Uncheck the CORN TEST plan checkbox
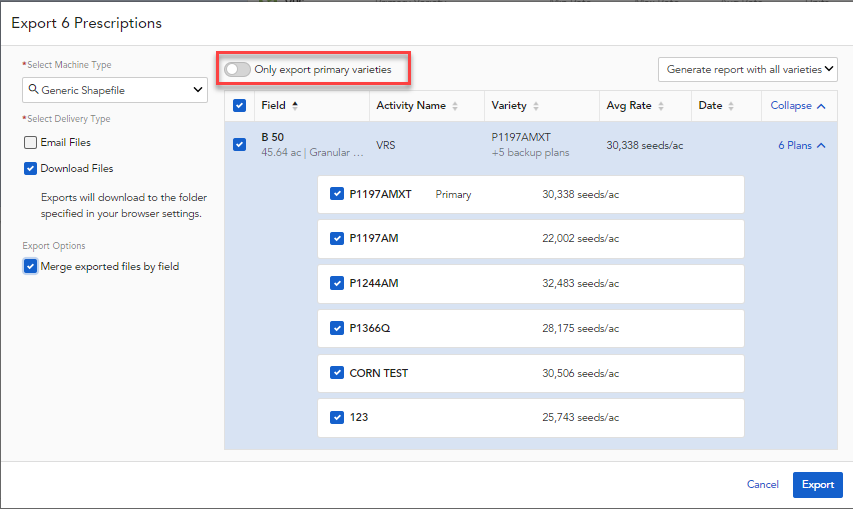The image size is (853, 509). coord(337,373)
